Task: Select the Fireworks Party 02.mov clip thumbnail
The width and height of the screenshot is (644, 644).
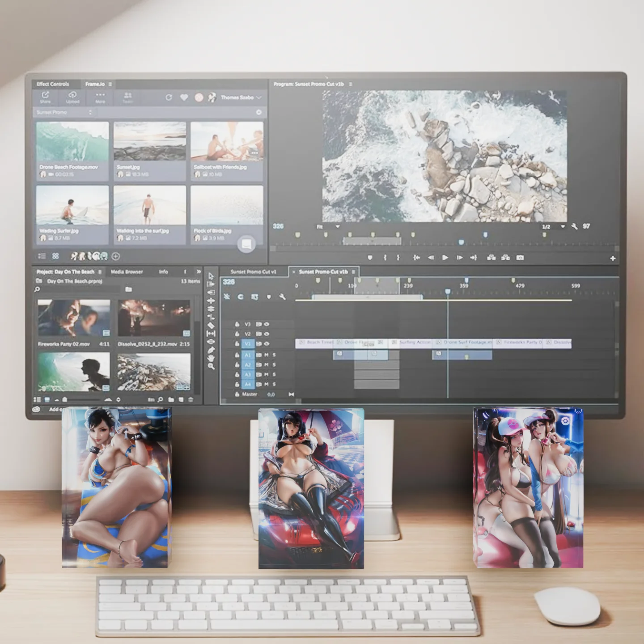Action: tap(74, 318)
